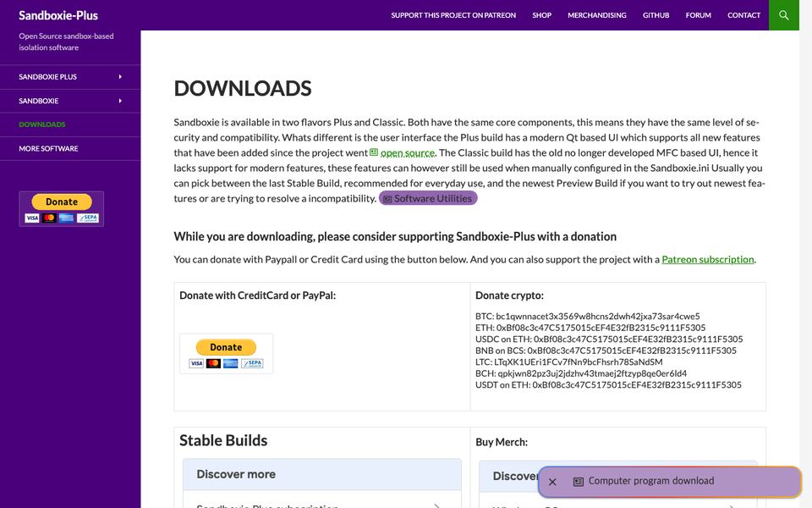Click the USDT on ETH address line
The height and width of the screenshot is (508, 812).
click(x=608, y=384)
